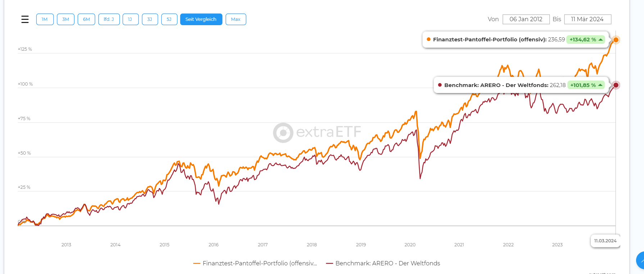
Task: Open the hamburger chart menu
Action: (25, 19)
